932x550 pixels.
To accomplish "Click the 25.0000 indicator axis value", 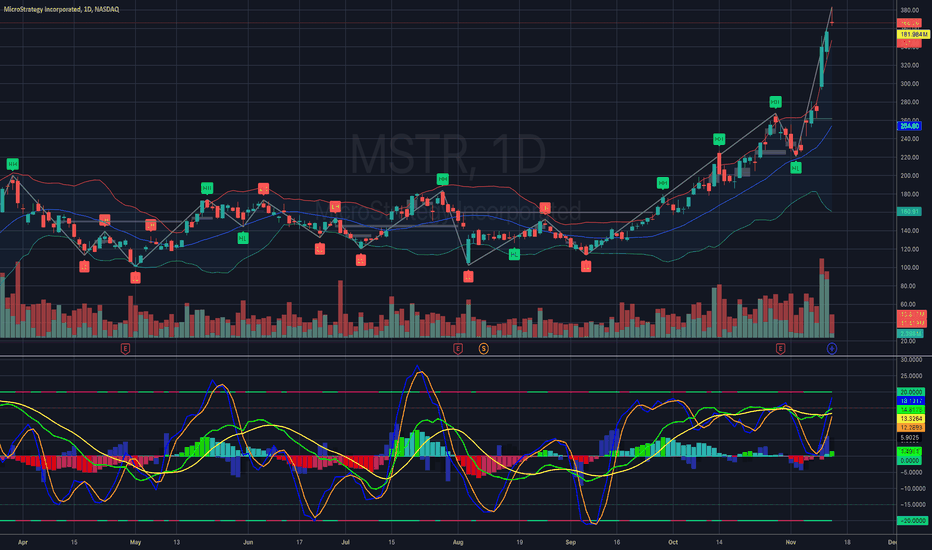I will [x=911, y=376].
